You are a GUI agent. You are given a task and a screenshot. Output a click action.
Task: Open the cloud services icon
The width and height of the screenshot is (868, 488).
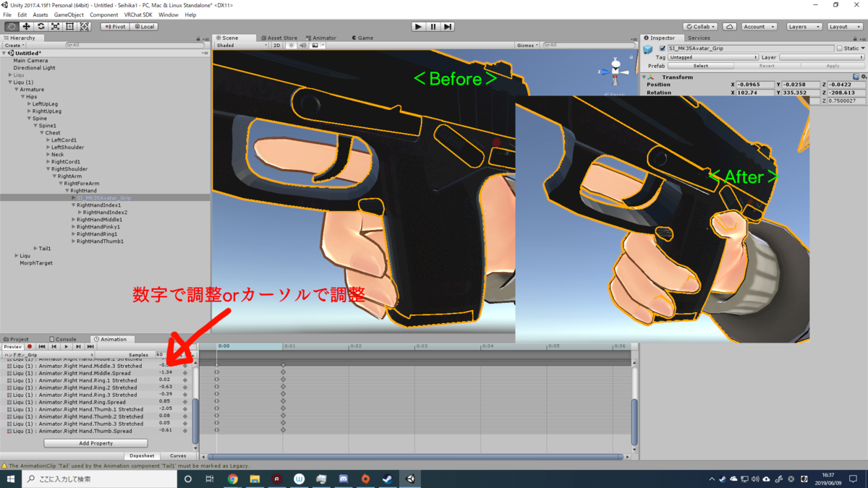730,27
